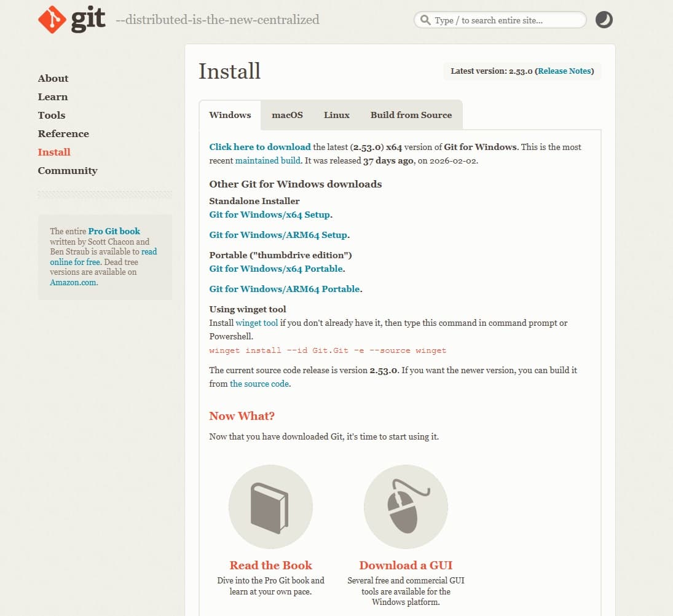Open the Pro Git book link

(114, 231)
